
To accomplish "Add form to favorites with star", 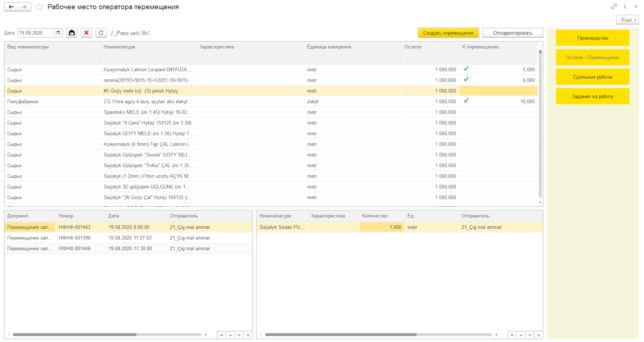I will tap(40, 7).
